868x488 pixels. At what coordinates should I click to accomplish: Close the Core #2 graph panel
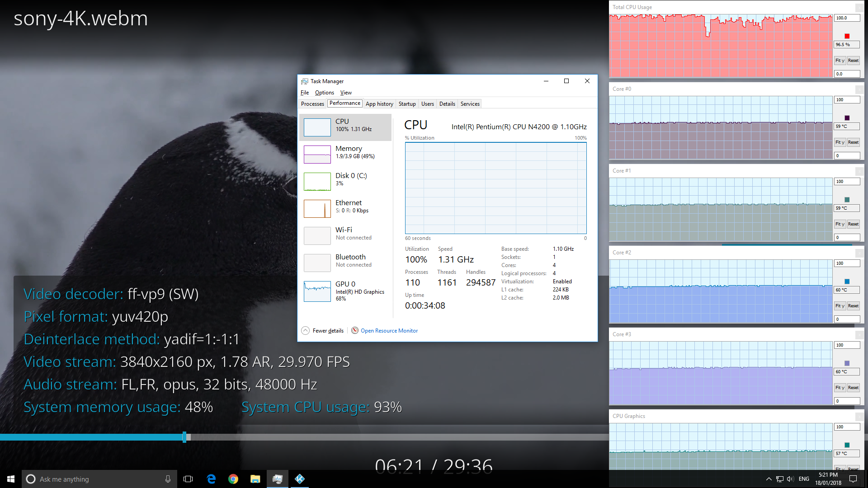[859, 253]
